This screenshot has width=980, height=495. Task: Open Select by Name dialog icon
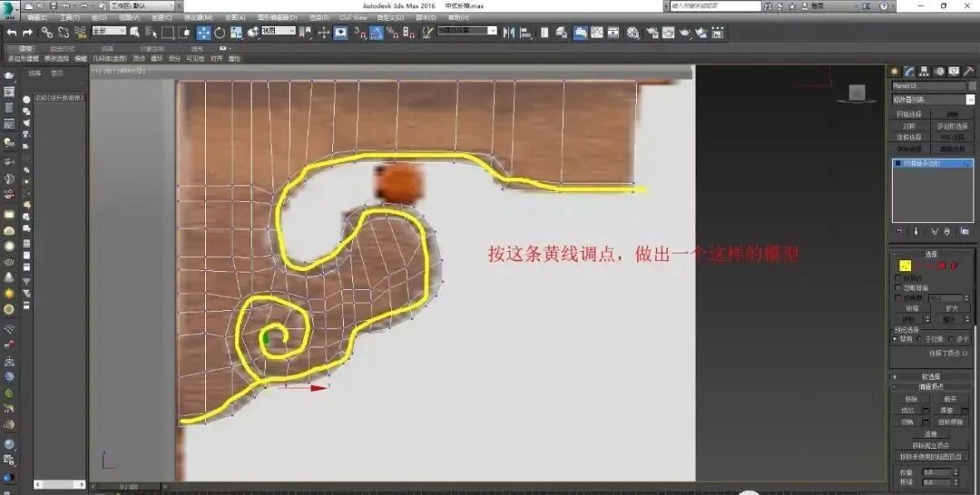point(152,33)
